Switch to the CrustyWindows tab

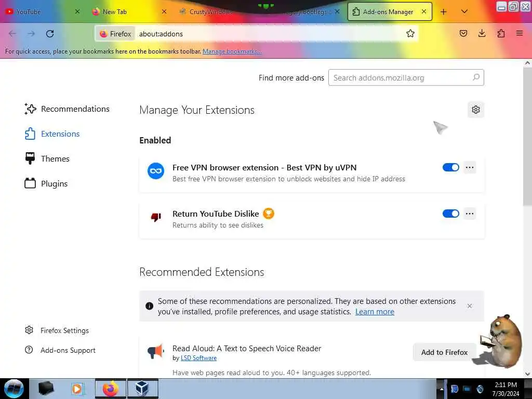pyautogui.click(x=216, y=11)
